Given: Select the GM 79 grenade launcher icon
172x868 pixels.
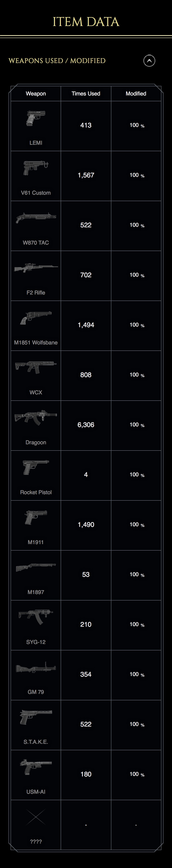Looking at the screenshot, I should pyautogui.click(x=36, y=667).
